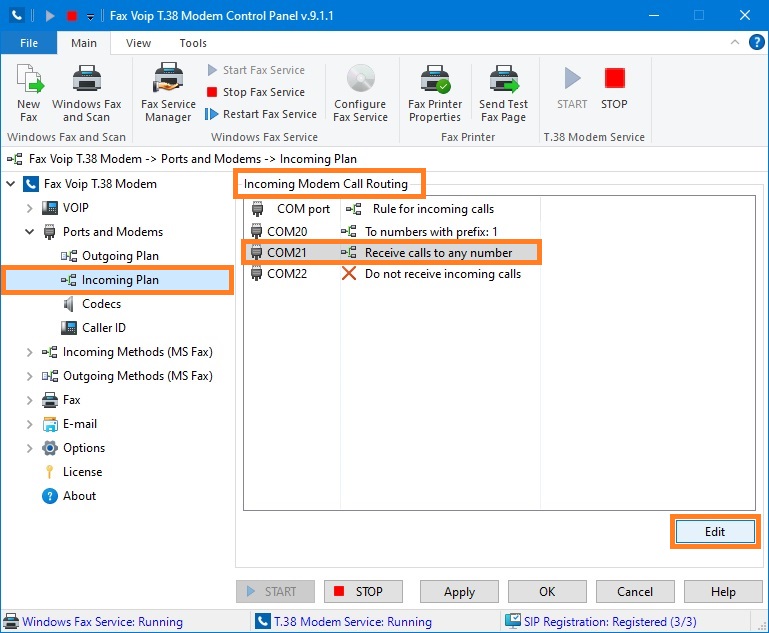
Task: Click the COM port column header
Action: [x=292, y=209]
